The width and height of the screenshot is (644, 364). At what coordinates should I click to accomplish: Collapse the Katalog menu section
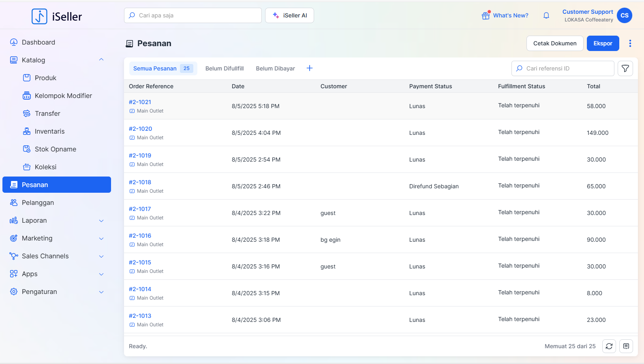(x=101, y=60)
